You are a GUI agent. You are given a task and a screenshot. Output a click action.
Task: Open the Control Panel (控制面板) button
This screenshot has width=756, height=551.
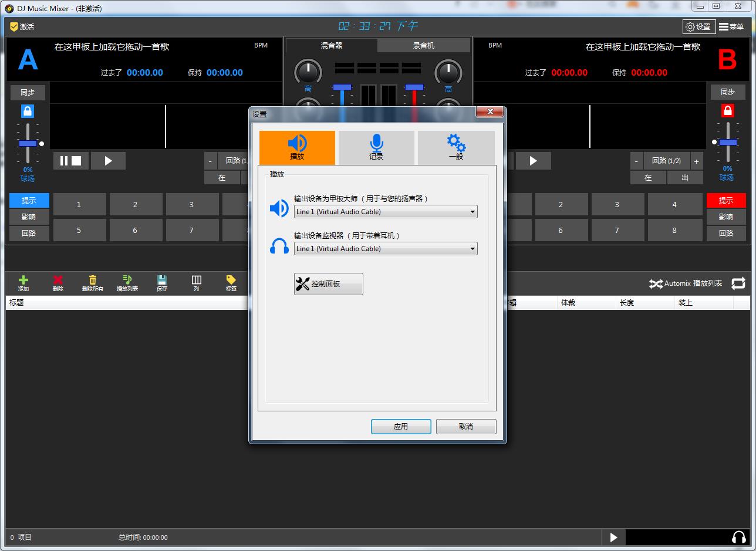(329, 284)
